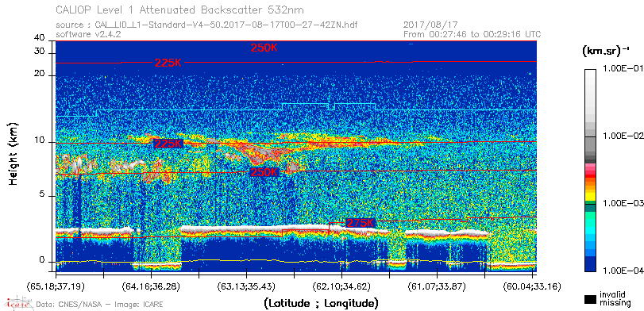Click the y-axis tick label '40'
Viewport: 644px width, 311px height.
40,38
